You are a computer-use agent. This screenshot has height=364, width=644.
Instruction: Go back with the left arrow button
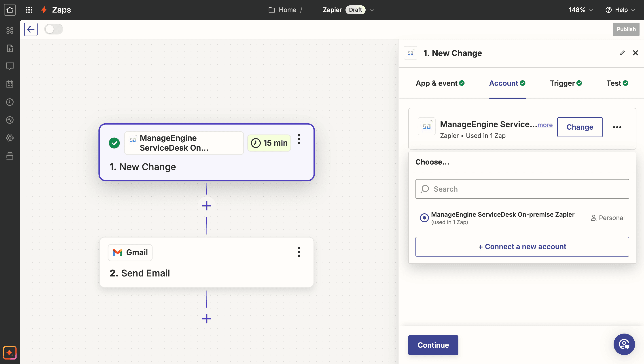31,29
